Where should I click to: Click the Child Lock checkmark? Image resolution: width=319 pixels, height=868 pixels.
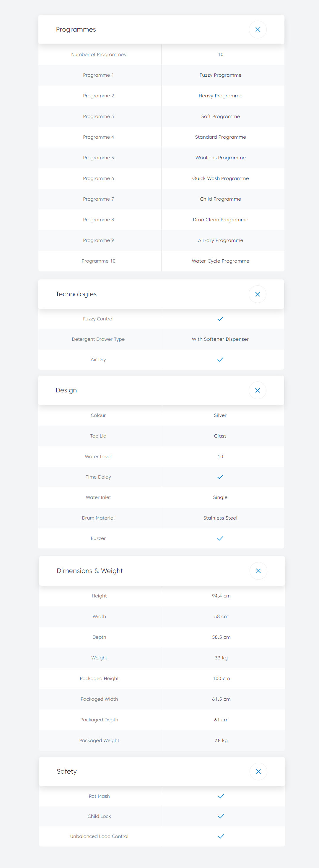click(221, 816)
